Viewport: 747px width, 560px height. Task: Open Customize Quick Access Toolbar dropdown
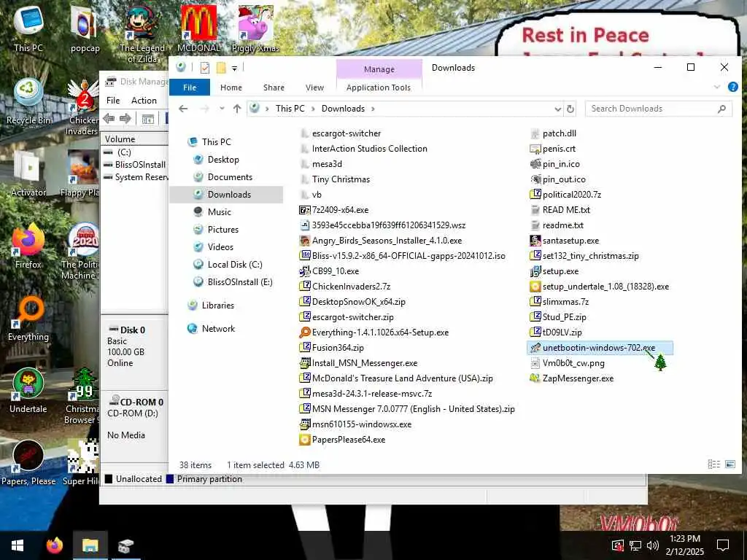[234, 69]
